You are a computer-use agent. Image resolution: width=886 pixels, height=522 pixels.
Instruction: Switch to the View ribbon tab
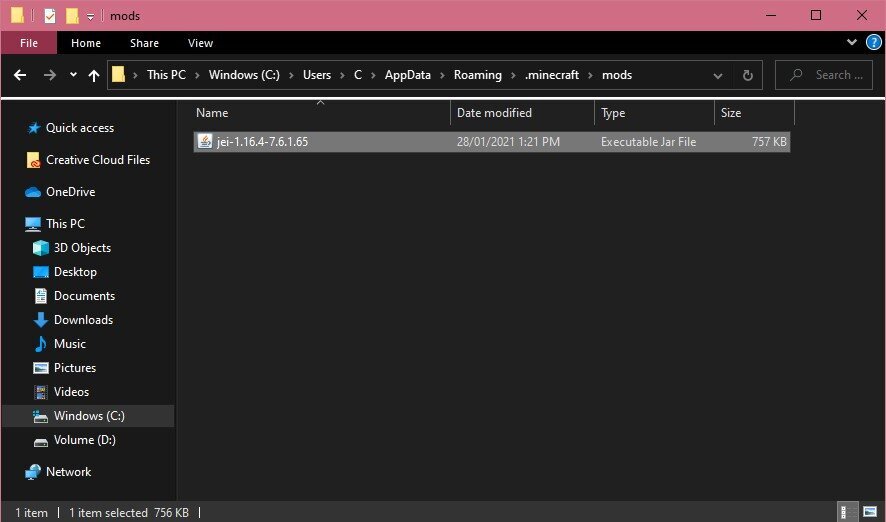(200, 43)
